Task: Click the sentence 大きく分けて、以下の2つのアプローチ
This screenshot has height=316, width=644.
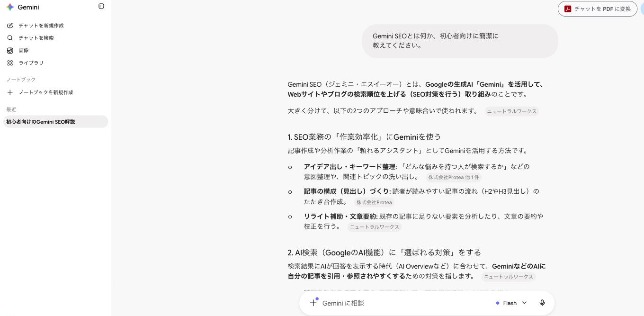Action: click(x=383, y=111)
